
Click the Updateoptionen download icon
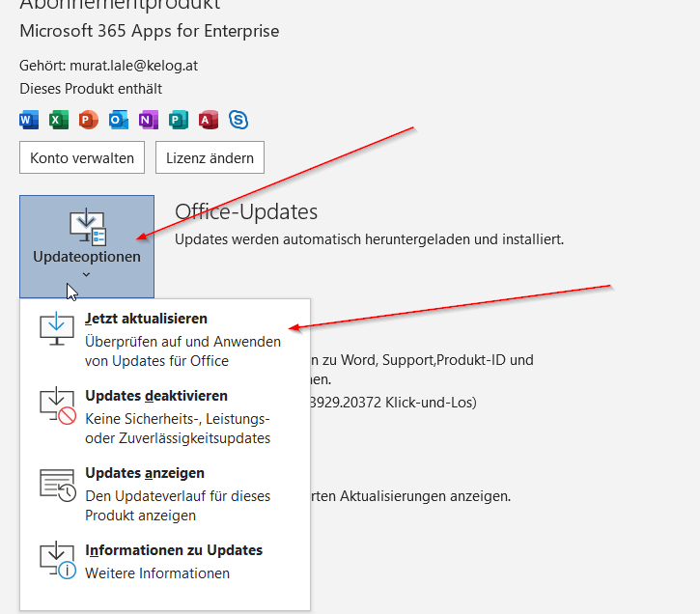pos(88,227)
